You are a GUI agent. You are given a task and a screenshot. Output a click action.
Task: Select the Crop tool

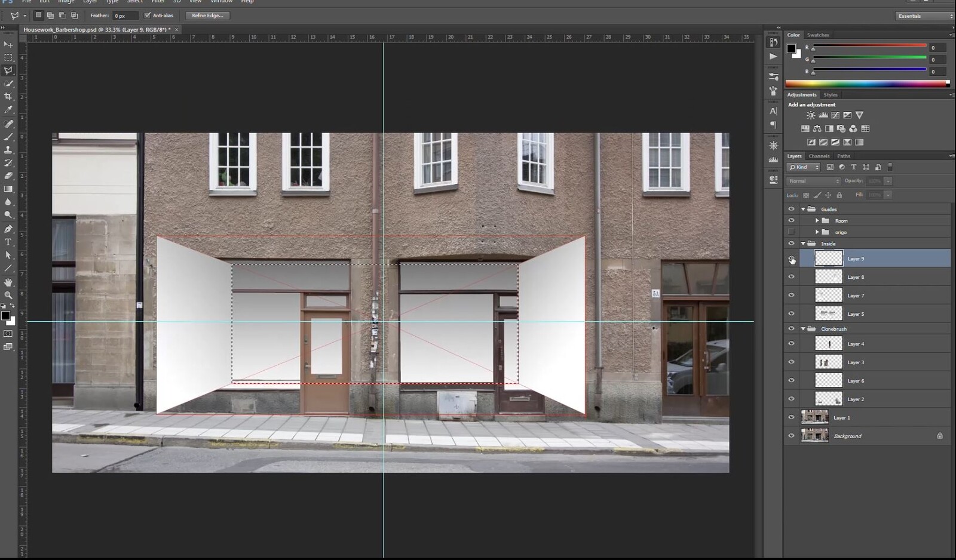click(8, 96)
